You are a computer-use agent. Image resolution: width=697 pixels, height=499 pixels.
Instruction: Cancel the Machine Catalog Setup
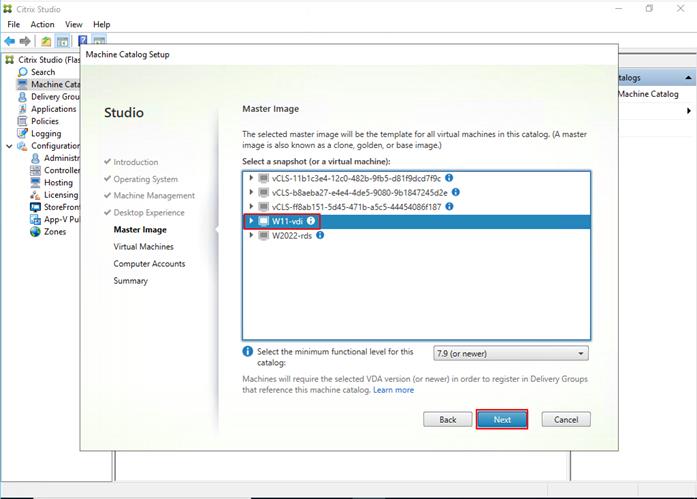pos(566,419)
